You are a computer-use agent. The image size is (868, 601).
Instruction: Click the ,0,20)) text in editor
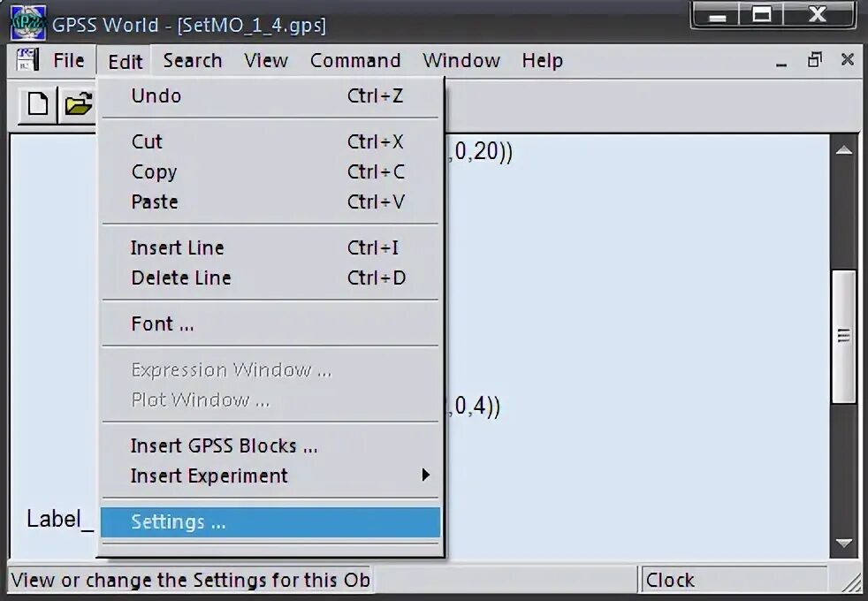[481, 152]
